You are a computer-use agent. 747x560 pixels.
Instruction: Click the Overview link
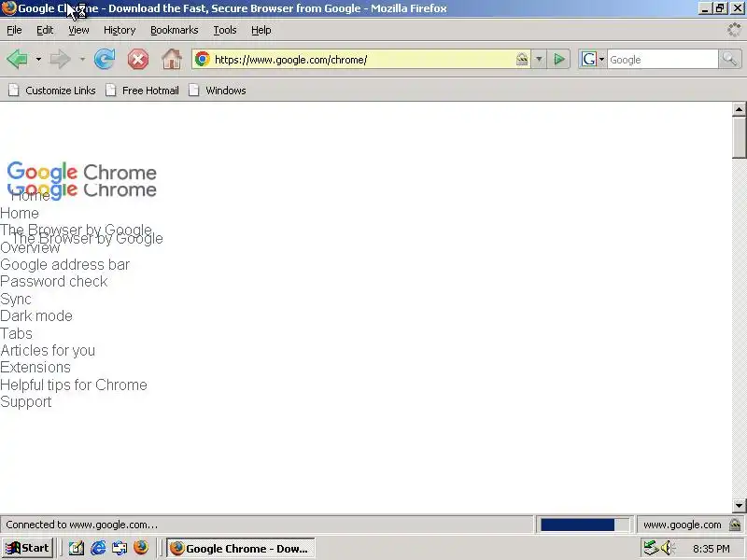point(30,248)
